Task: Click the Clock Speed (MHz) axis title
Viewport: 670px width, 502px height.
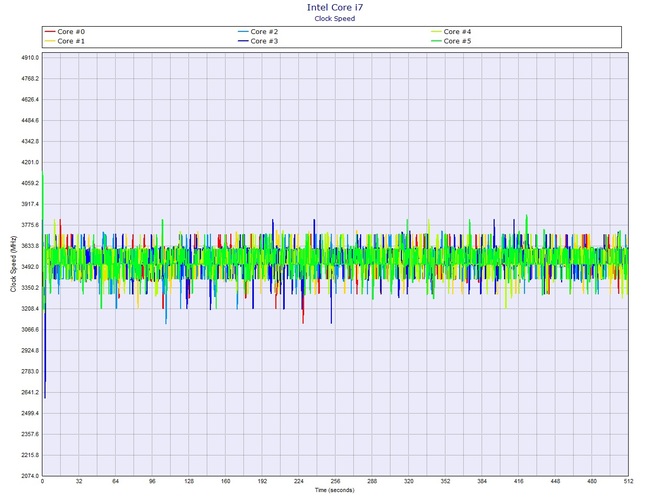Action: point(13,264)
